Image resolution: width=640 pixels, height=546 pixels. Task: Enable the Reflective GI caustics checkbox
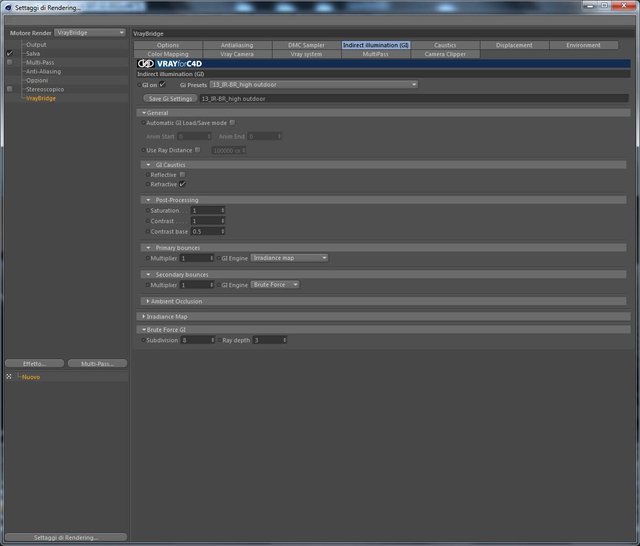[x=182, y=175]
